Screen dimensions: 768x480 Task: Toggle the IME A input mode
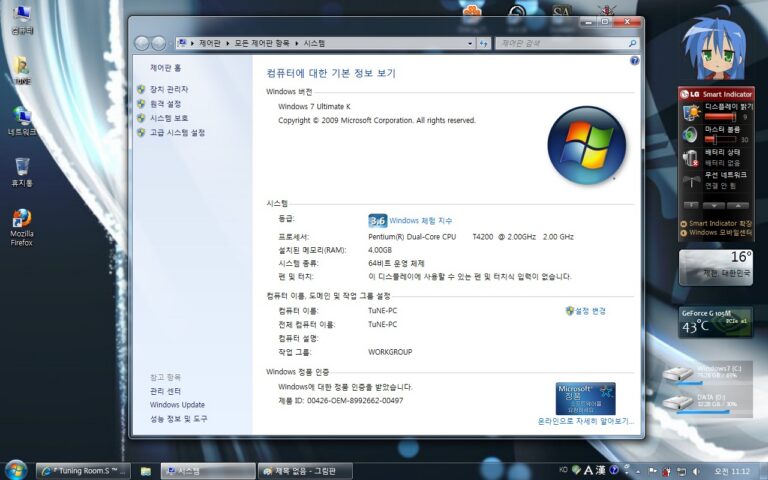tap(588, 470)
